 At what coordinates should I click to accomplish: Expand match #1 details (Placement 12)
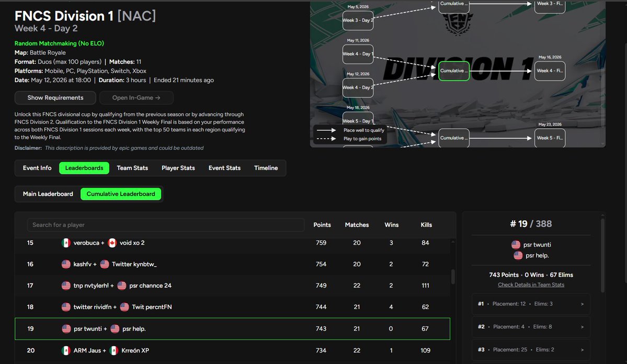tap(531, 304)
